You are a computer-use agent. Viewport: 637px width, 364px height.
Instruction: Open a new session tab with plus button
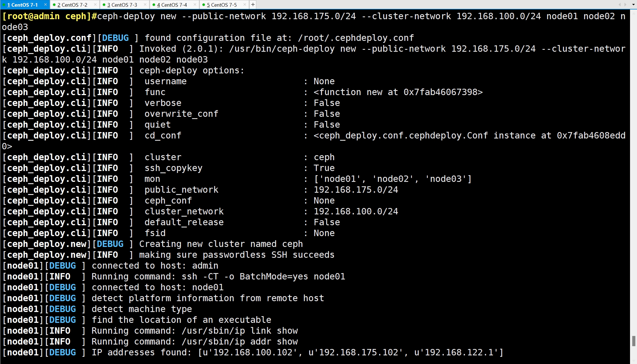click(253, 4)
